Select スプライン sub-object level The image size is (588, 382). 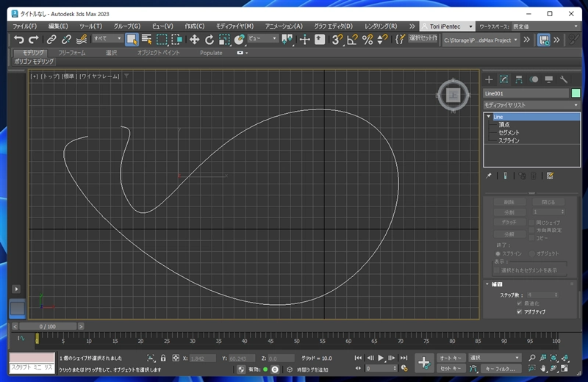click(x=509, y=140)
